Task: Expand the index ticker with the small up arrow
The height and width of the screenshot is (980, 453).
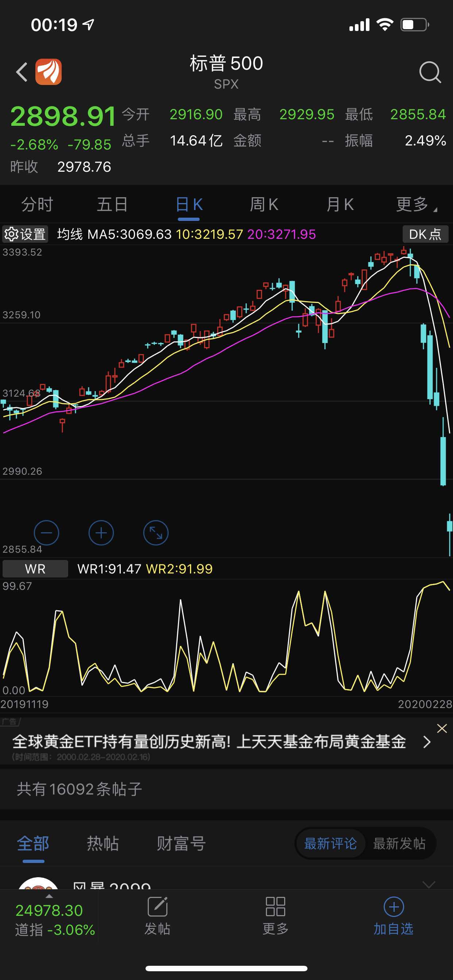Action: 49,896
